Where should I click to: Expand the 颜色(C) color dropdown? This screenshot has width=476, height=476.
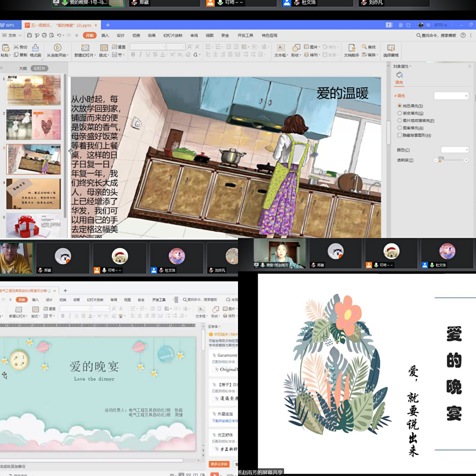455,150
